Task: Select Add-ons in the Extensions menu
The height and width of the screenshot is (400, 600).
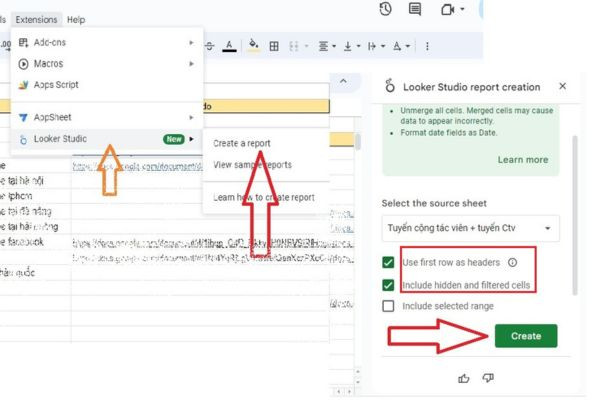Action: tap(107, 42)
